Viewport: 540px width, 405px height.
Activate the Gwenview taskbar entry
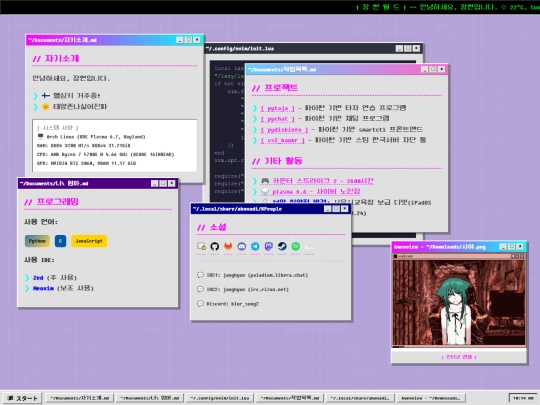coord(430,398)
